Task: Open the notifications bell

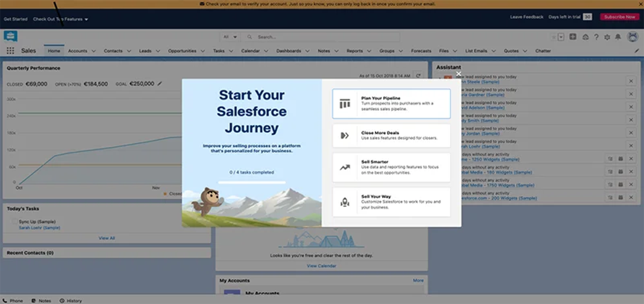Action: pyautogui.click(x=618, y=37)
